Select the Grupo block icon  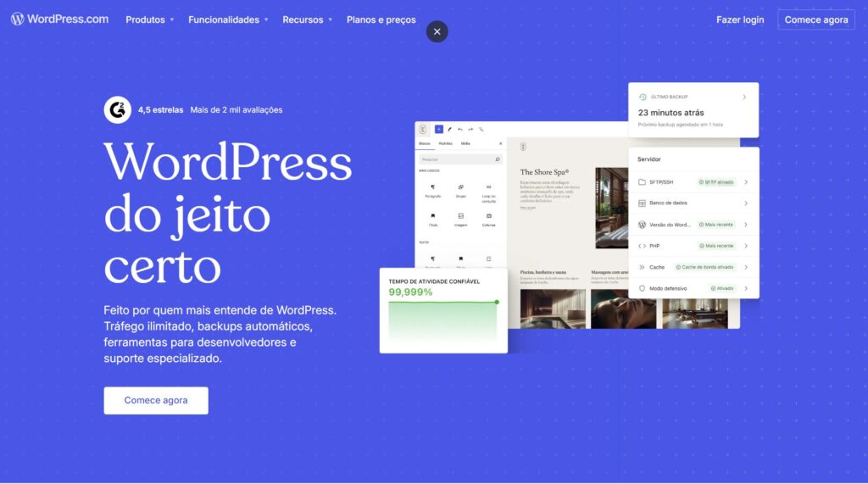click(460, 187)
